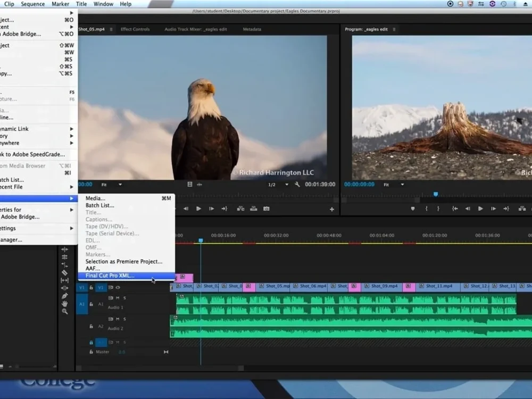
Task: Open Source monitor button editor plus
Action: coord(332,209)
